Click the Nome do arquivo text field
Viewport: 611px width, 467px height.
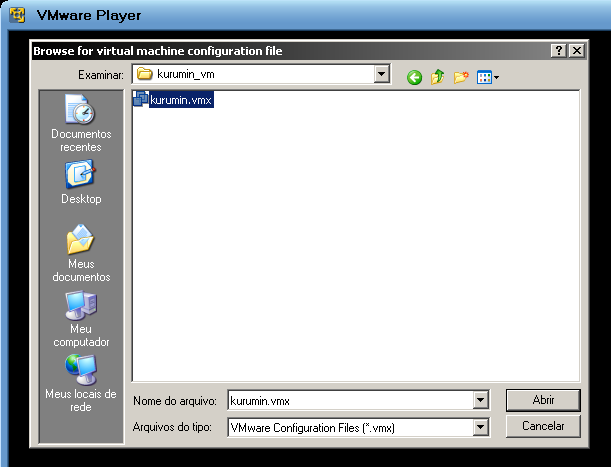pos(351,400)
